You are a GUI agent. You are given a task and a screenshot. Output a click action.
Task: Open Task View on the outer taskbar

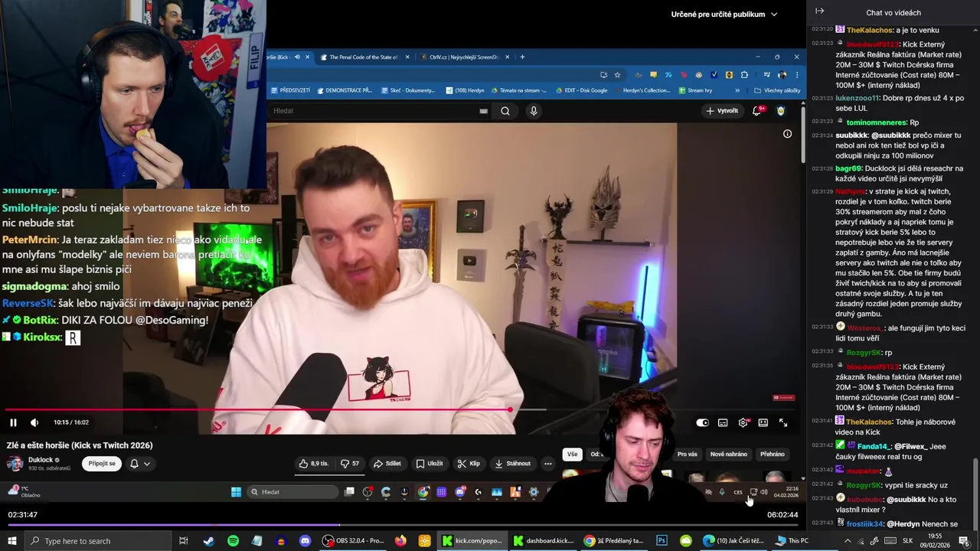[184, 541]
